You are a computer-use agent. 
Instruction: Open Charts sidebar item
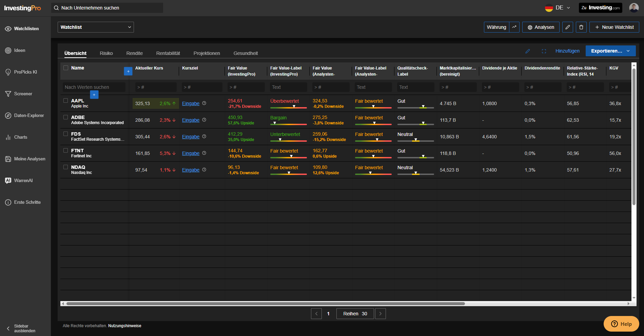click(x=16, y=137)
